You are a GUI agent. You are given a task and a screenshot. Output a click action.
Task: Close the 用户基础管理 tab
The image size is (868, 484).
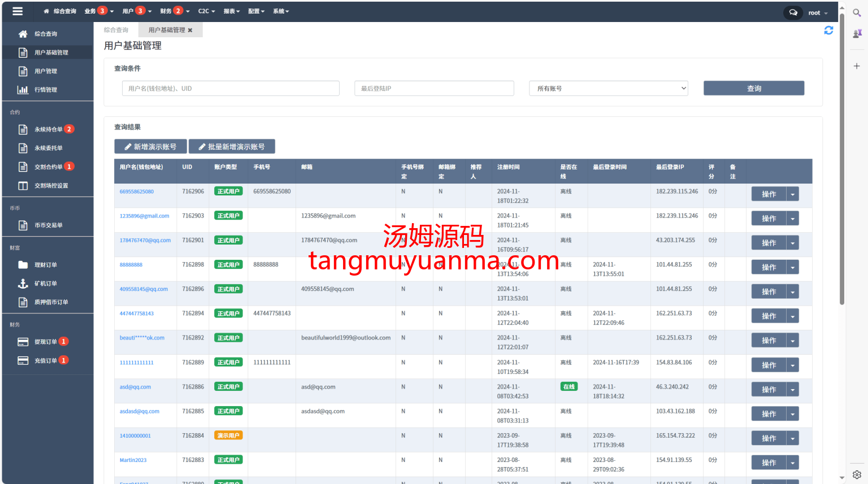190,30
